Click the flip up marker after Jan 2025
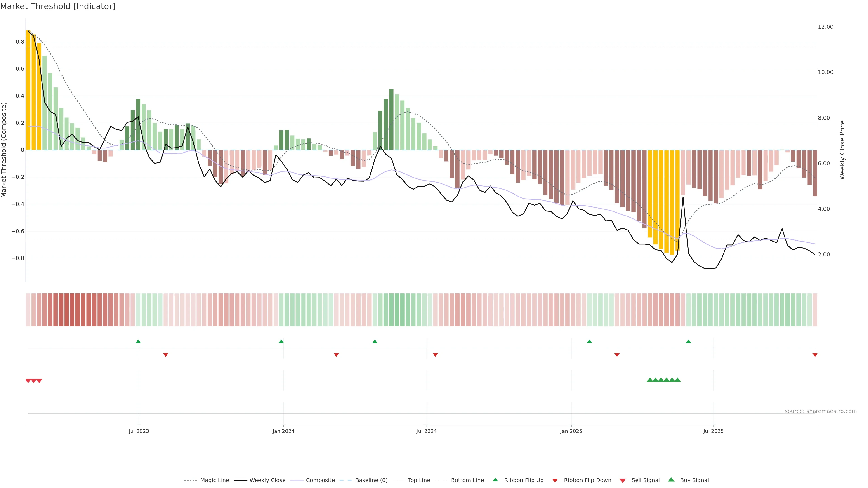Viewport: 868px width, 488px height. (589, 342)
